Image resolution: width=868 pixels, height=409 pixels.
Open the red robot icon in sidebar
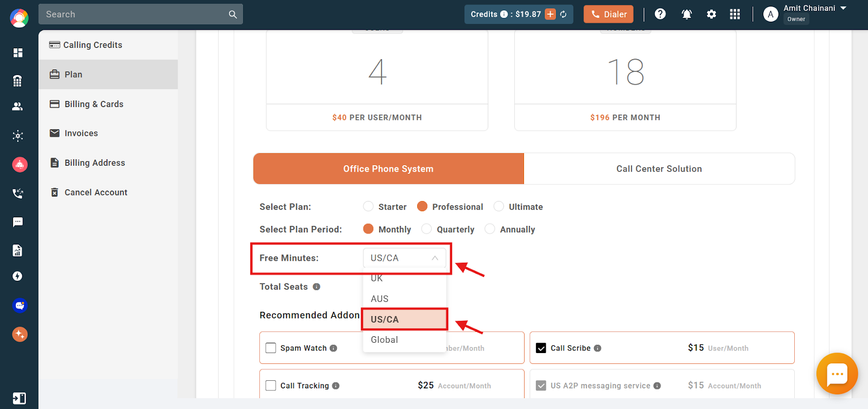pos(20,164)
